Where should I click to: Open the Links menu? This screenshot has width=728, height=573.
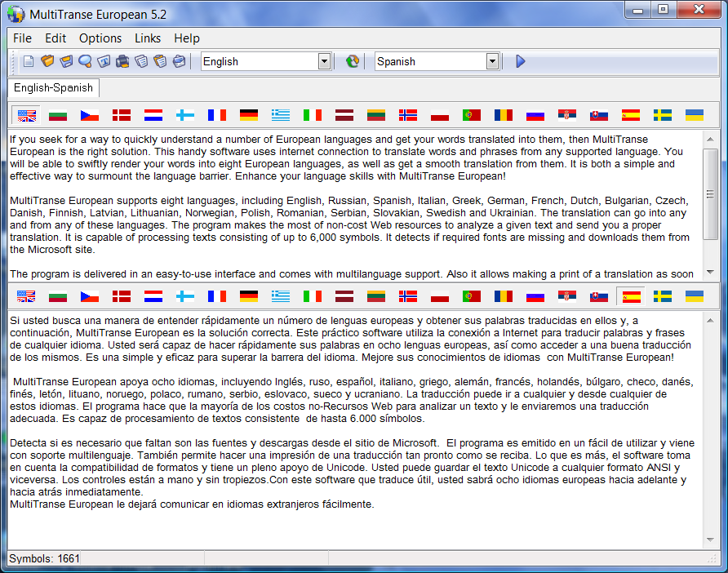click(148, 38)
